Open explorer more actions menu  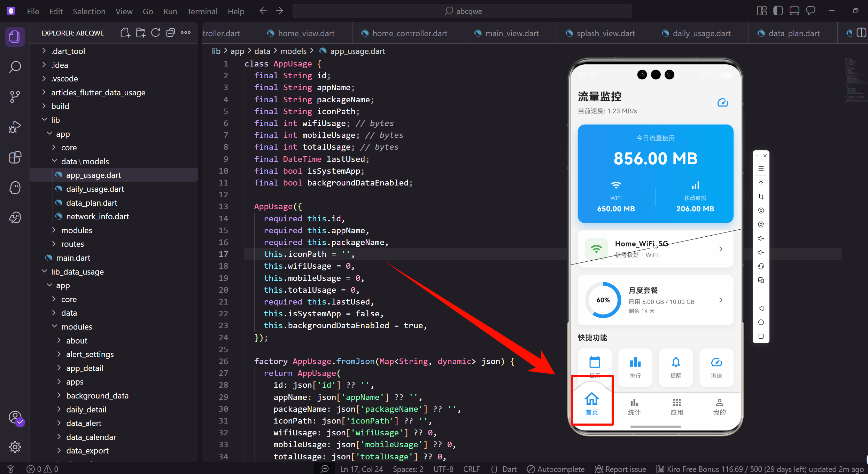click(x=186, y=33)
